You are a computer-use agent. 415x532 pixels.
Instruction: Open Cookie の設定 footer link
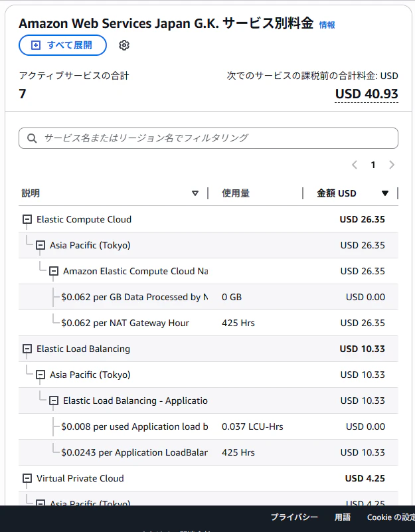pos(391,517)
